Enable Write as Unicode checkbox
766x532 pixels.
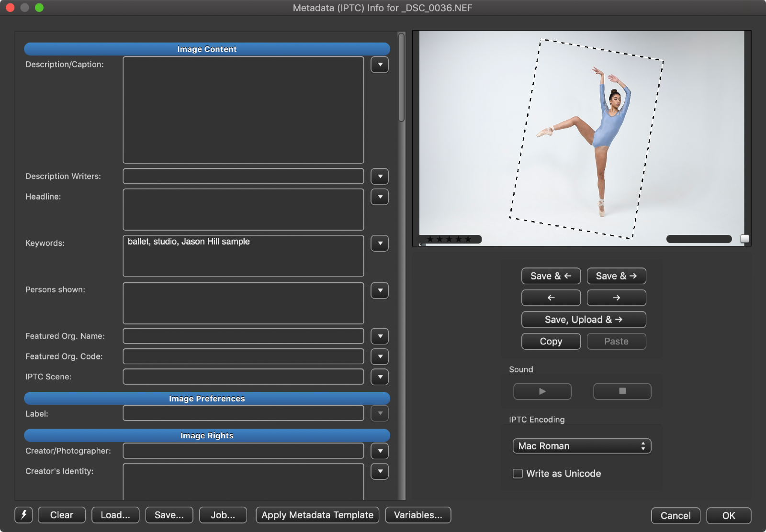pyautogui.click(x=518, y=474)
